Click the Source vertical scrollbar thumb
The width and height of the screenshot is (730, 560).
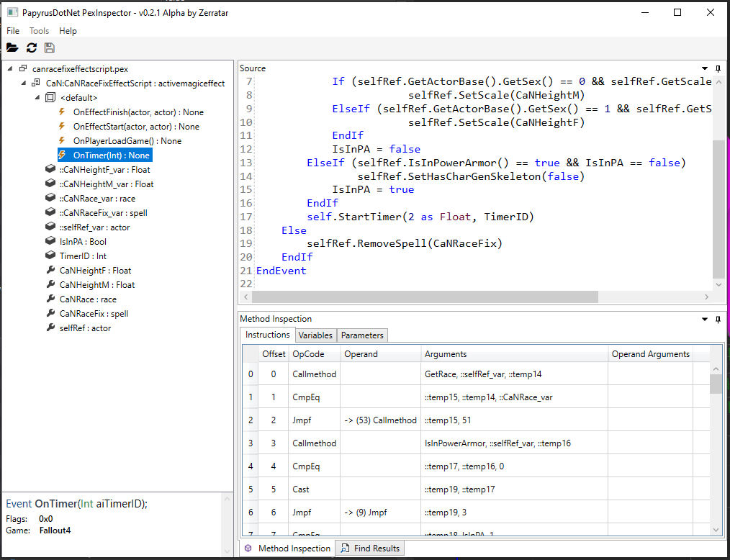pos(718,209)
